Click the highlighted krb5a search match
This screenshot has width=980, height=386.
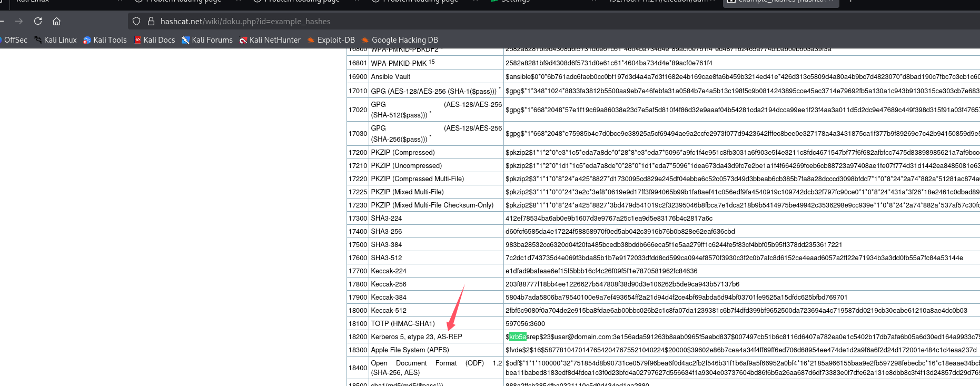coord(518,336)
